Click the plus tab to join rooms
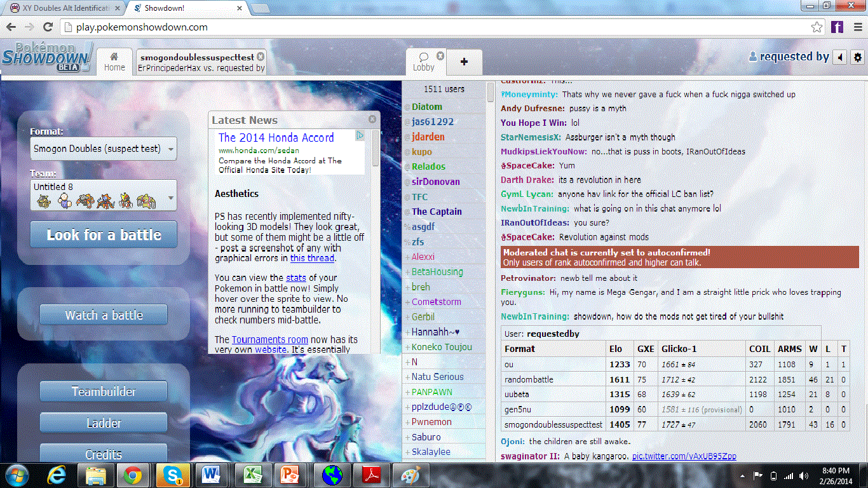 464,62
